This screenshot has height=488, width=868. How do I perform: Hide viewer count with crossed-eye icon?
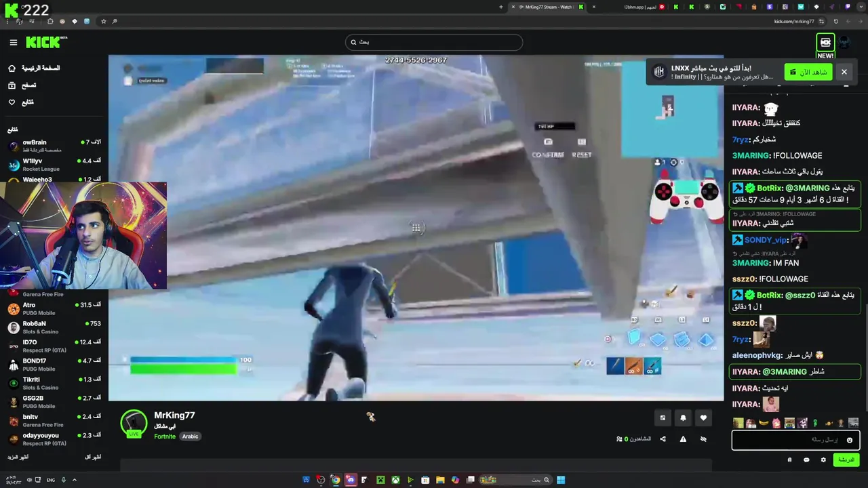703,439
